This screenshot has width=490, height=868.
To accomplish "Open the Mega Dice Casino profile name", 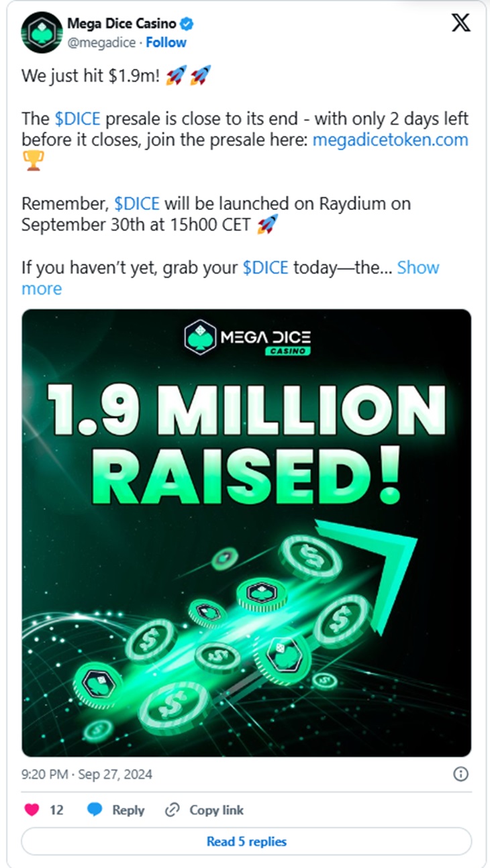I will tap(121, 24).
